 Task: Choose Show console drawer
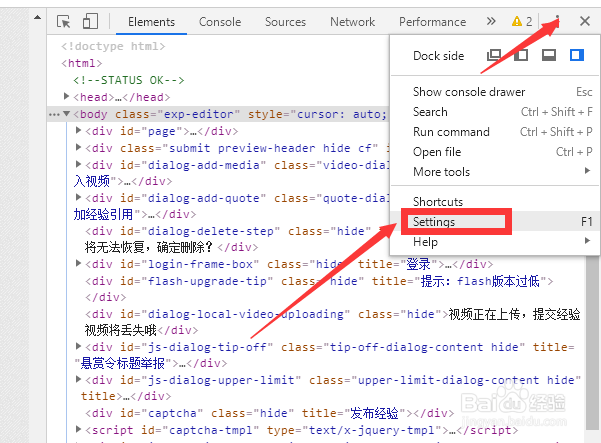coord(495,92)
